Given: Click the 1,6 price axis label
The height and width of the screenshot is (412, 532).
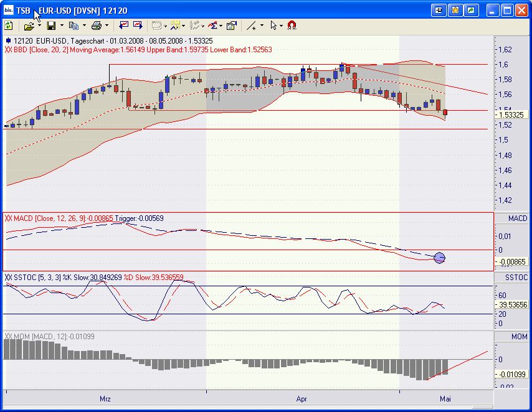Looking at the screenshot, I should tap(503, 65).
